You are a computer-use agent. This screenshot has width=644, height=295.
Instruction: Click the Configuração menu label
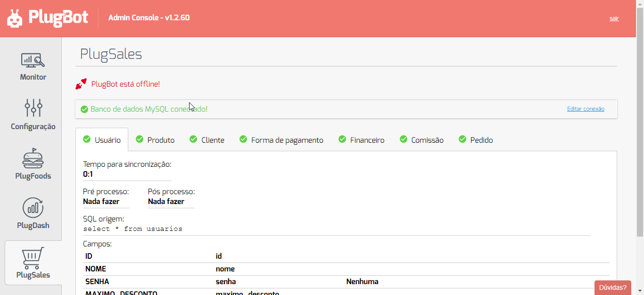point(33,126)
